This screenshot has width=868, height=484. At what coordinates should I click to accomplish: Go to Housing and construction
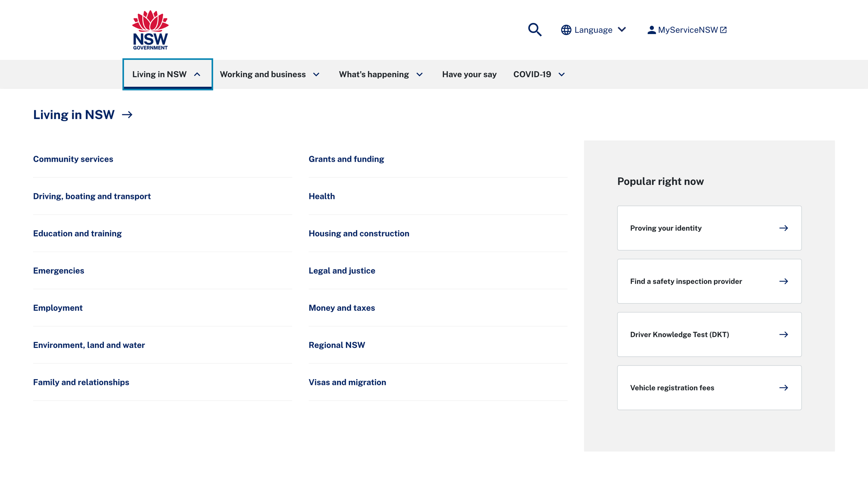[359, 233]
